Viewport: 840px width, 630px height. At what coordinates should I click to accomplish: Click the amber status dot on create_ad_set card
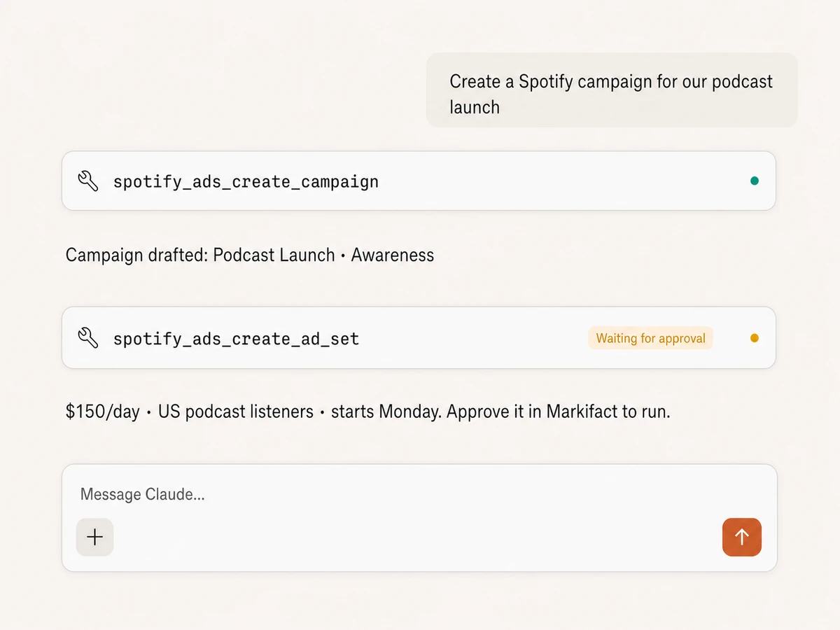click(754, 338)
